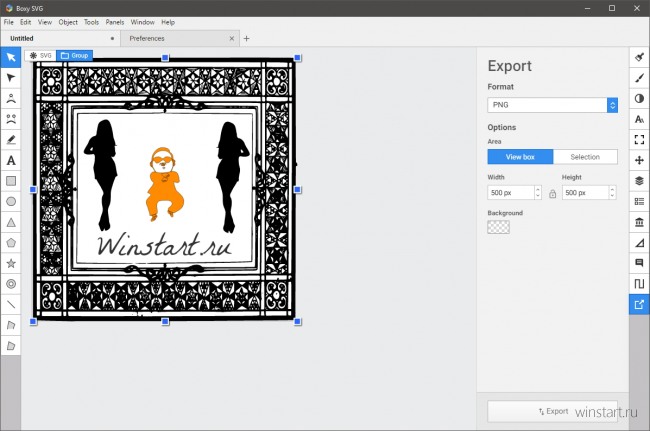650x431 pixels.
Task: Choose View box export area
Action: pyautogui.click(x=520, y=157)
